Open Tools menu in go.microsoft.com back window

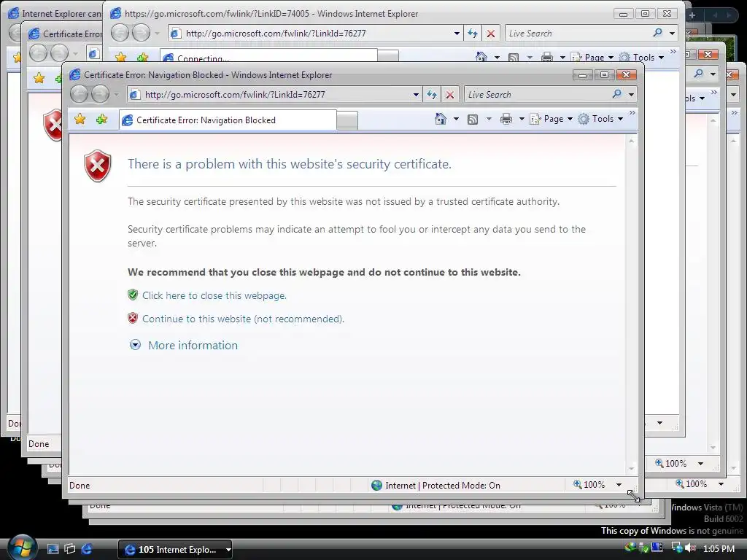tap(641, 58)
